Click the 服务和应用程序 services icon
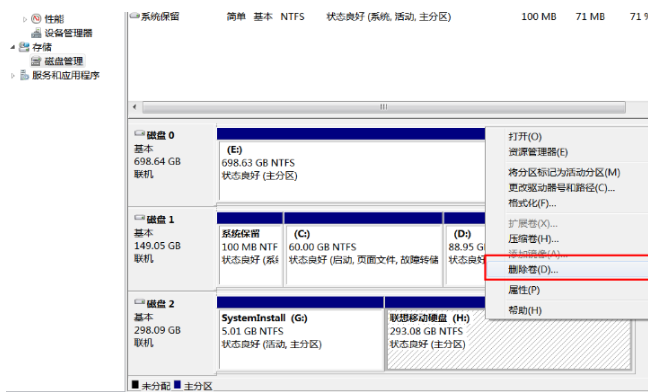659x392 pixels. pyautogui.click(x=24, y=75)
